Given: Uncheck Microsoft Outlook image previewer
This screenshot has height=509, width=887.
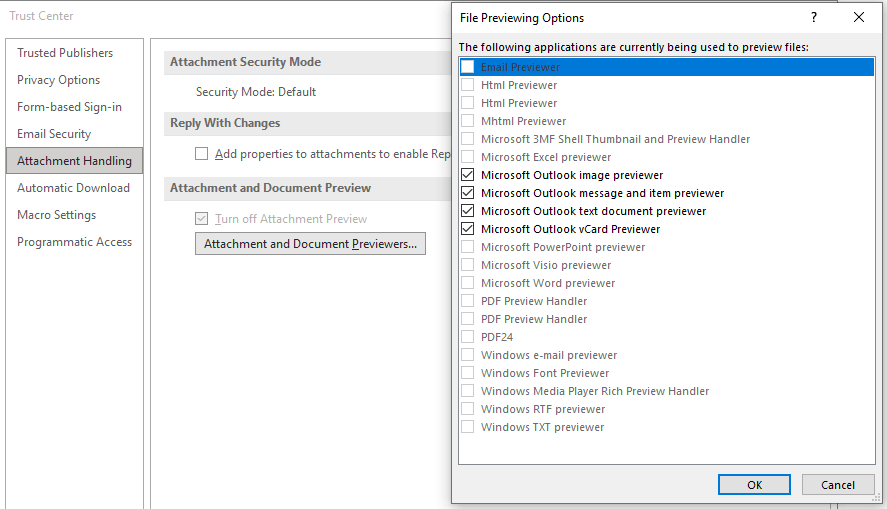Looking at the screenshot, I should point(467,175).
